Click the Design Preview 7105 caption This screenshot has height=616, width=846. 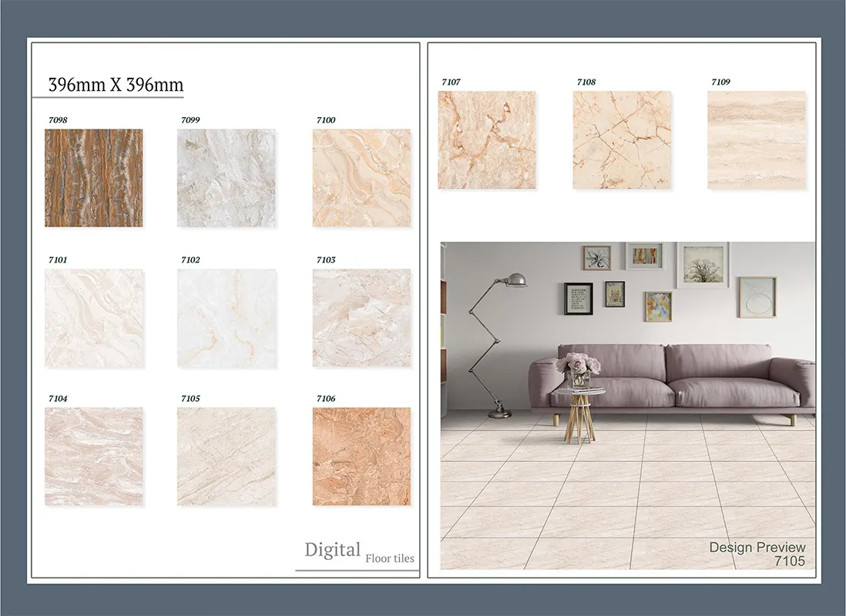pos(757,554)
